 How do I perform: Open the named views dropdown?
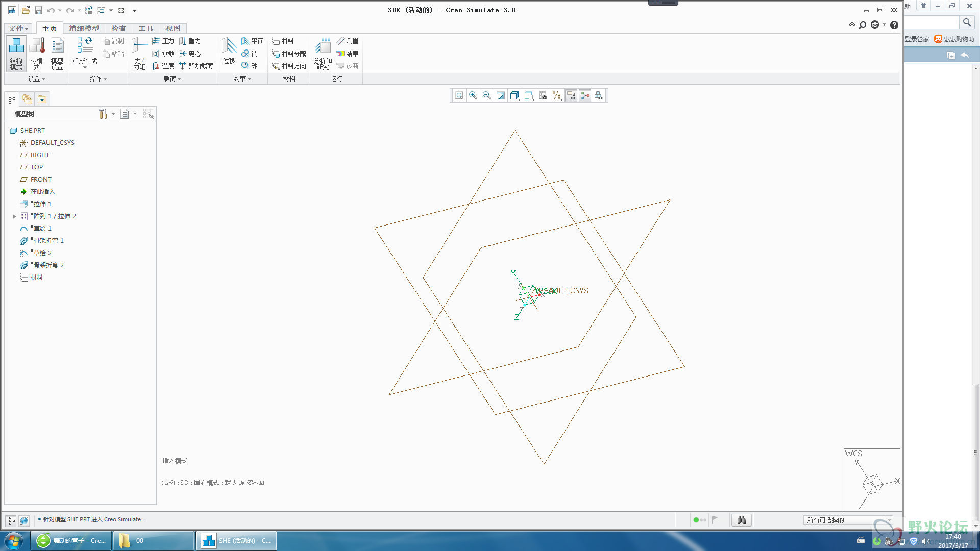(529, 95)
